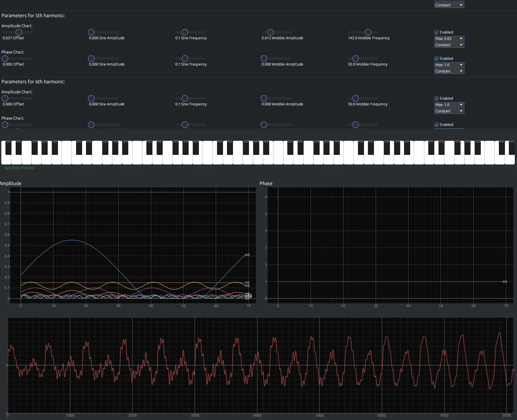Viewport: 517px width, 420px height.
Task: Click the H3 label in Amplitude chart
Action: click(x=247, y=286)
